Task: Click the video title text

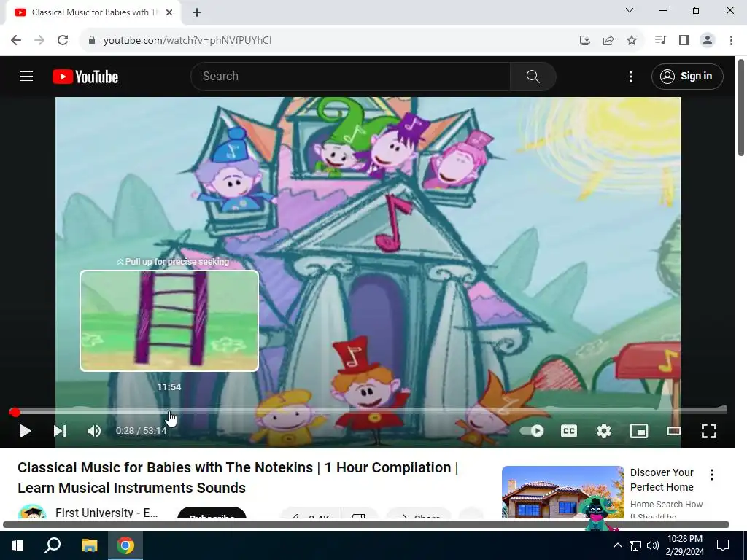Action: click(x=238, y=477)
